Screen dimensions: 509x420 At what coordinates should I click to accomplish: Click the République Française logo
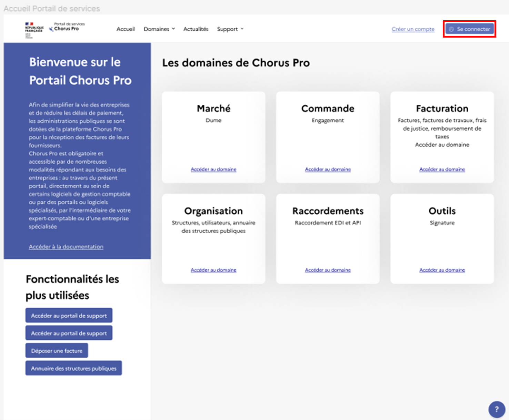click(34, 30)
